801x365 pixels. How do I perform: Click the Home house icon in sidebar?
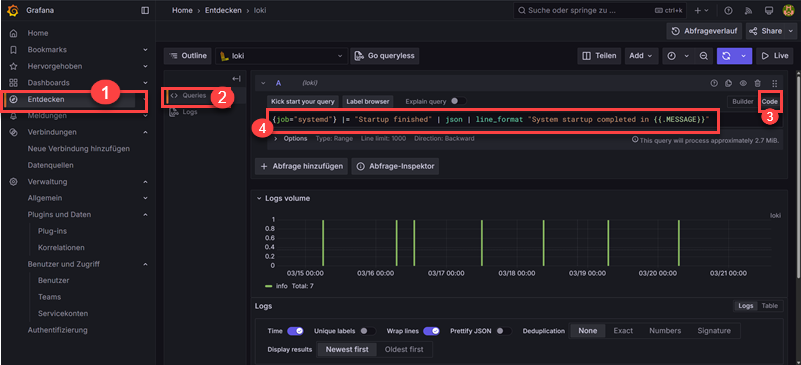[14, 33]
